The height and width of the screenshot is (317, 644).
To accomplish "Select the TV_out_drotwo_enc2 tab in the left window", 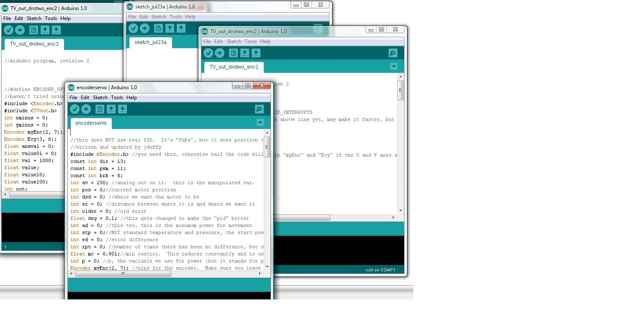I will 34,44.
